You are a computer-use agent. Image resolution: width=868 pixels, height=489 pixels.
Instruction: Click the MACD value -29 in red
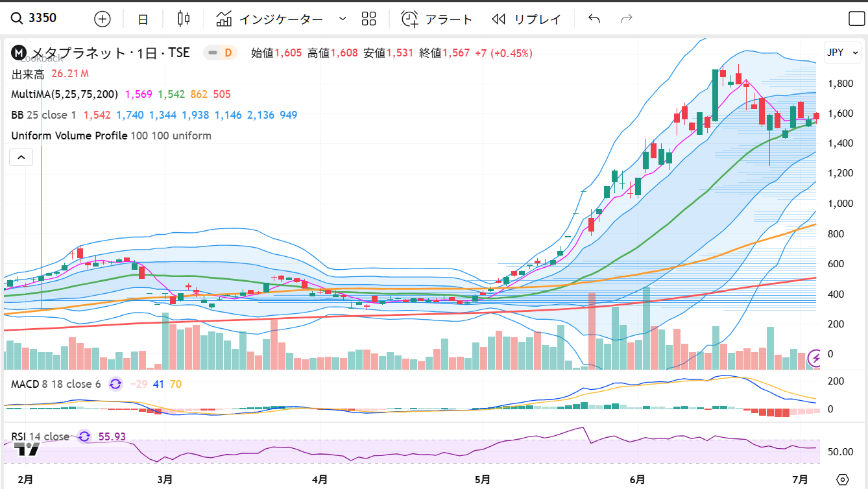139,384
